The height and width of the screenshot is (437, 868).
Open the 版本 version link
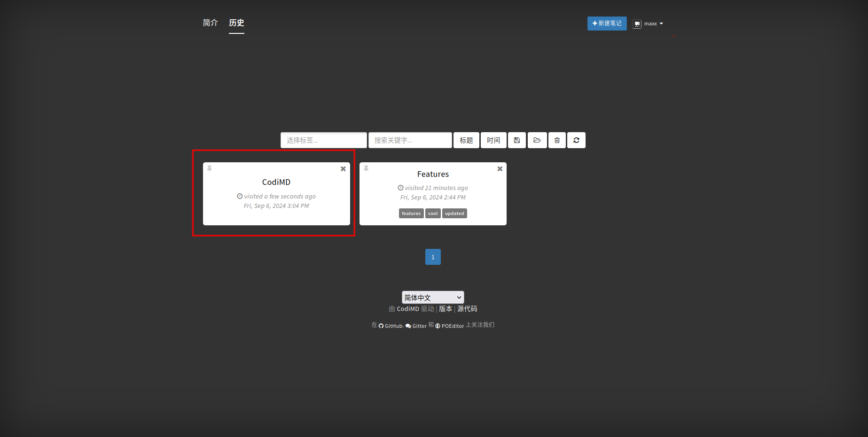tap(446, 309)
